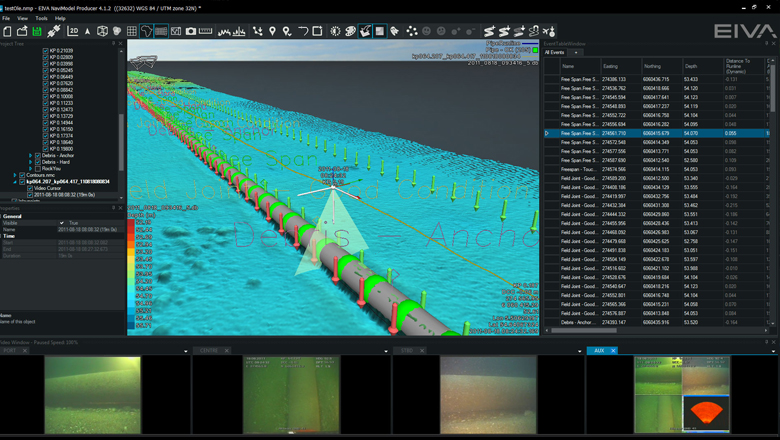Click the green Save project icon
Viewport: 780px width, 440px height.
[38, 31]
